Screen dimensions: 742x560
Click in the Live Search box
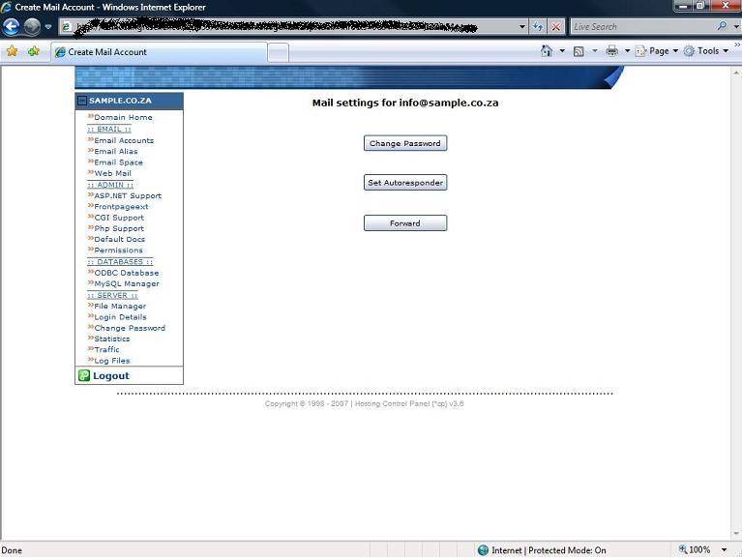(x=641, y=27)
